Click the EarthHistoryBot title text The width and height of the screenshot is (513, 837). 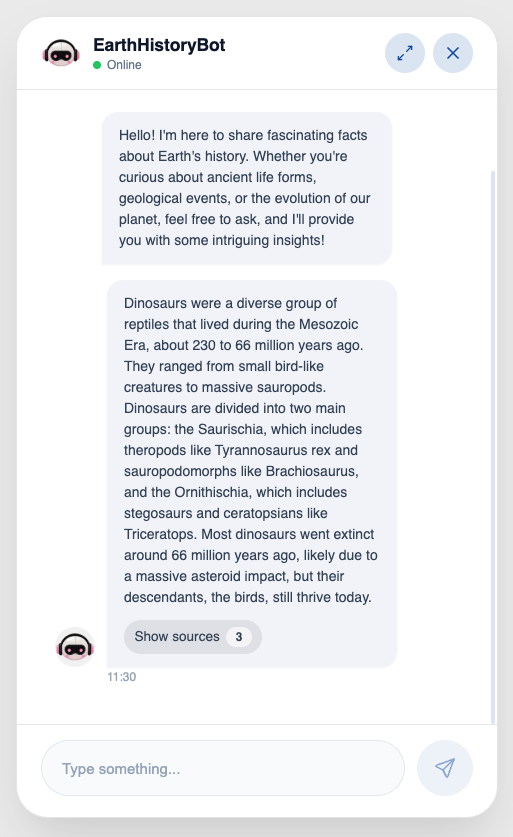point(159,45)
